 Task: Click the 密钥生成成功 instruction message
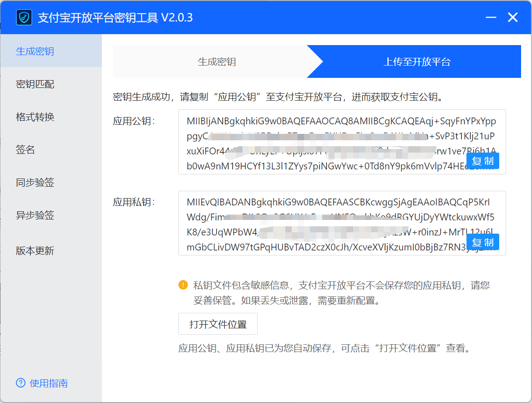pyautogui.click(x=279, y=97)
